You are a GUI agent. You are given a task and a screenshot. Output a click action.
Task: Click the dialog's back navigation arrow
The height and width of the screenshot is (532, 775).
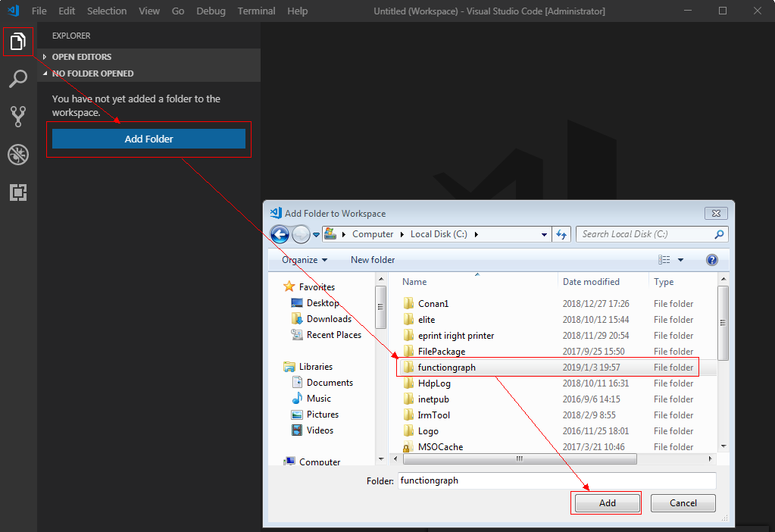coord(280,234)
